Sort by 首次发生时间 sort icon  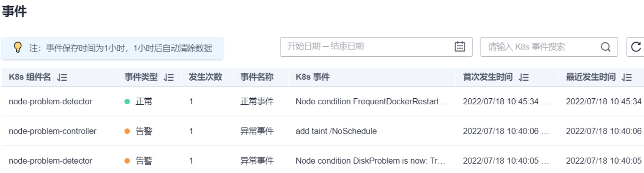point(524,77)
